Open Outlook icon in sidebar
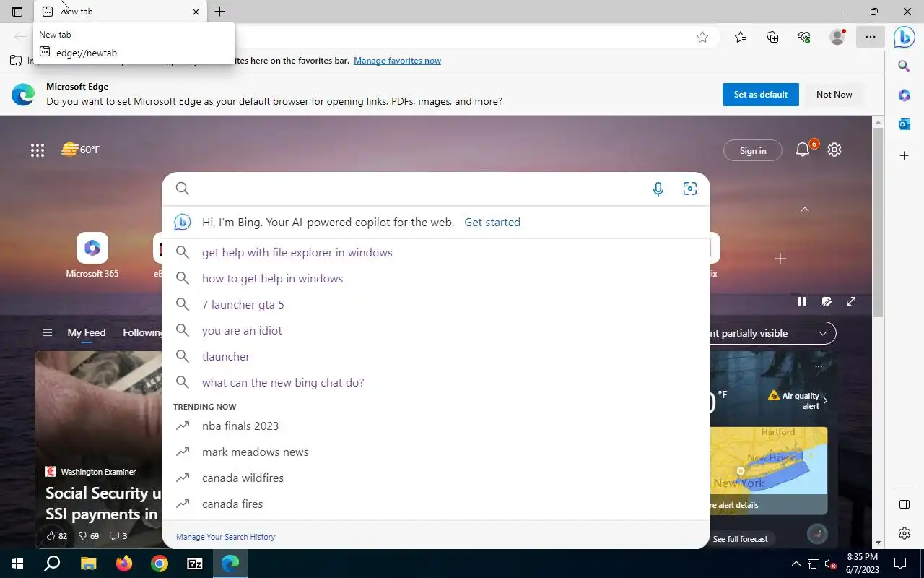This screenshot has height=578, width=924. [904, 124]
